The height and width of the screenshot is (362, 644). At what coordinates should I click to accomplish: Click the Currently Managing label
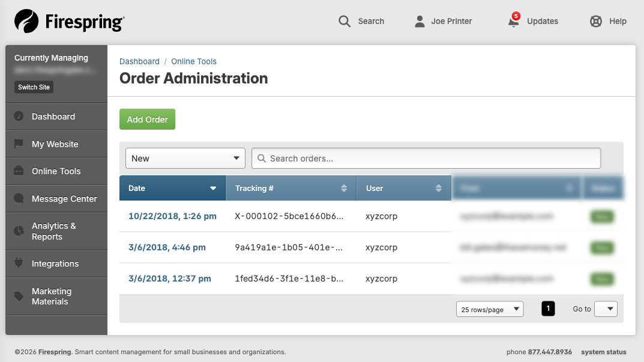coord(51,58)
